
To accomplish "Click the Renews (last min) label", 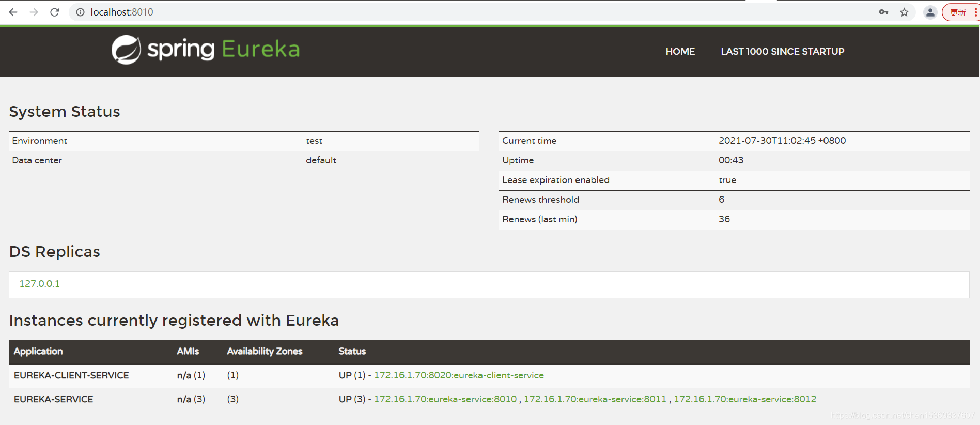I will point(540,219).
